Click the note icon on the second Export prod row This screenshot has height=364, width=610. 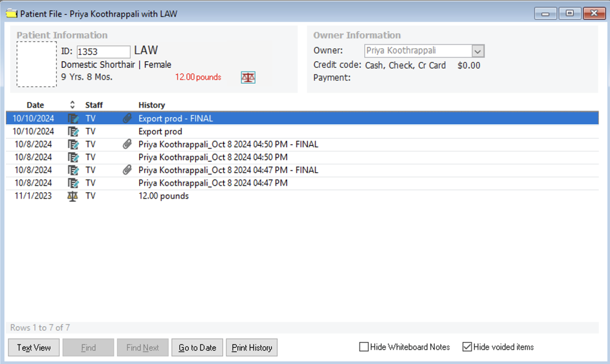[73, 131]
